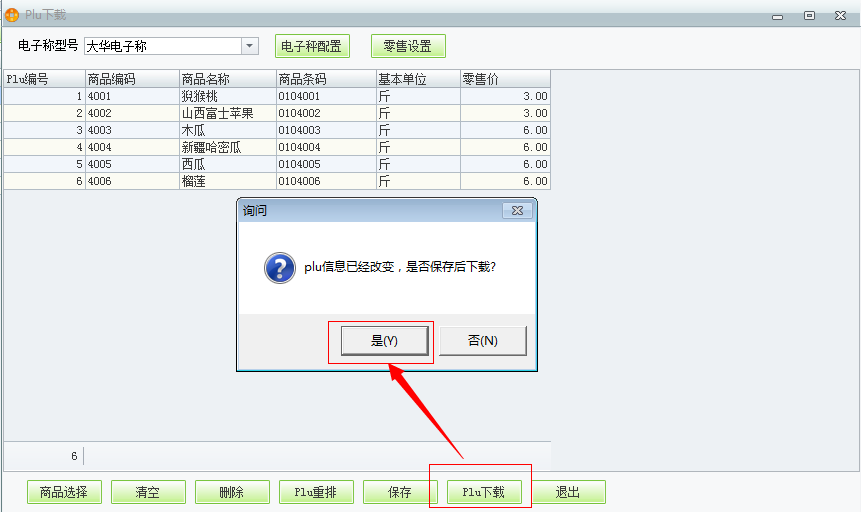The height and width of the screenshot is (512, 861).
Task: Click barcode 0104006
Action: click(326, 181)
